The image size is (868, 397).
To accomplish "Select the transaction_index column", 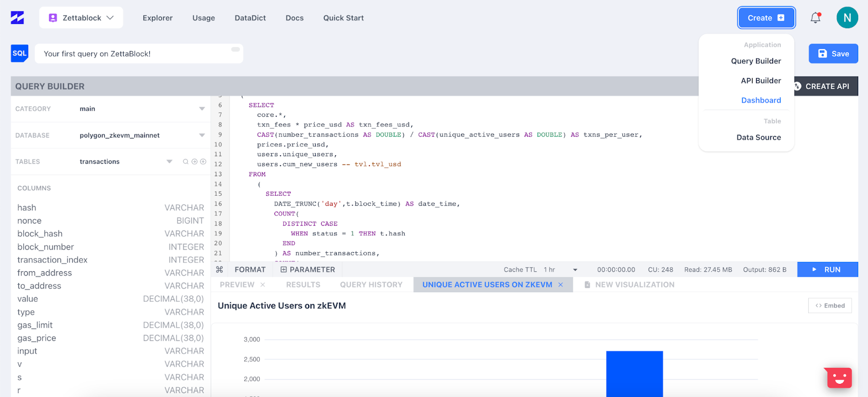I will coord(111,260).
